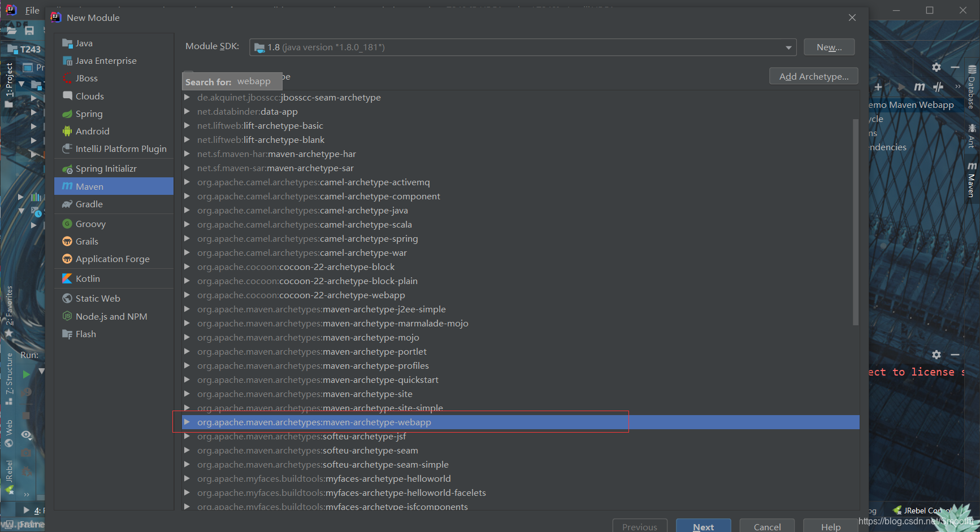The height and width of the screenshot is (532, 980).
Task: Open the JRebel Console tab
Action: pyautogui.click(x=923, y=511)
